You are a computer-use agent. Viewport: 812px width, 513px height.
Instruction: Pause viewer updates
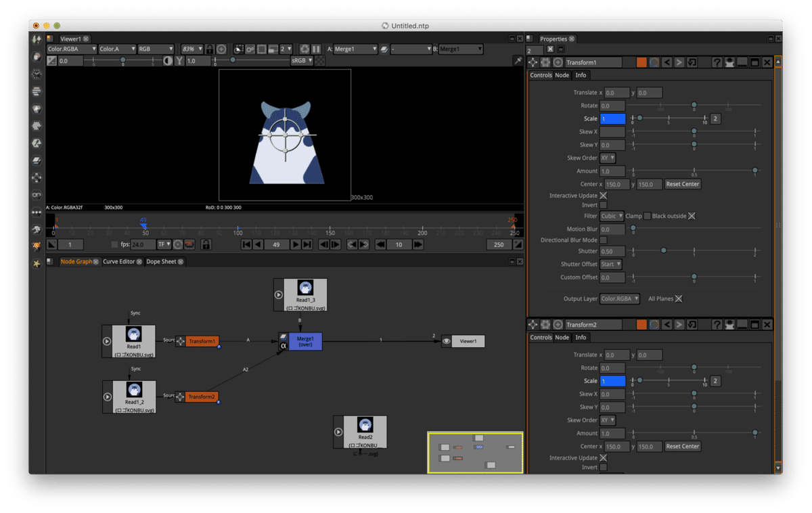point(316,49)
